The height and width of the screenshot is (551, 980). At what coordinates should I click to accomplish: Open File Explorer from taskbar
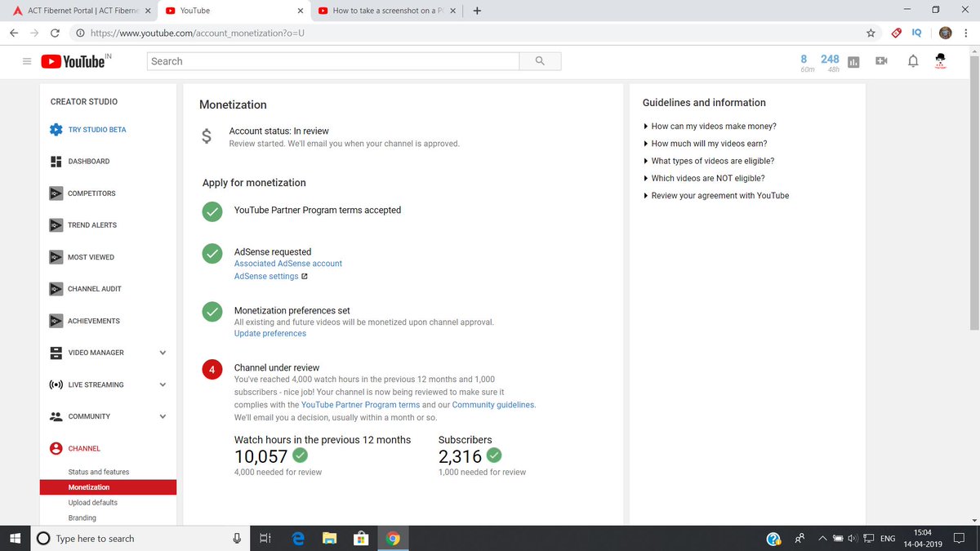tap(329, 539)
